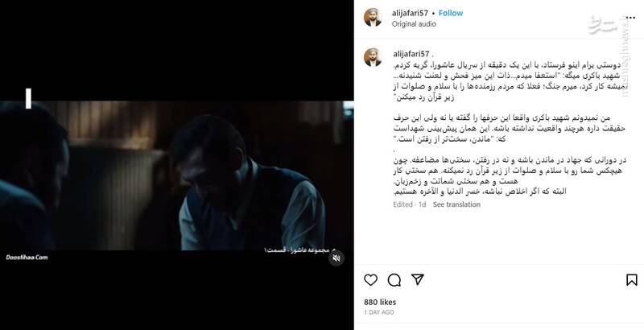
Task: View the 880 likes list
Action: click(x=380, y=302)
